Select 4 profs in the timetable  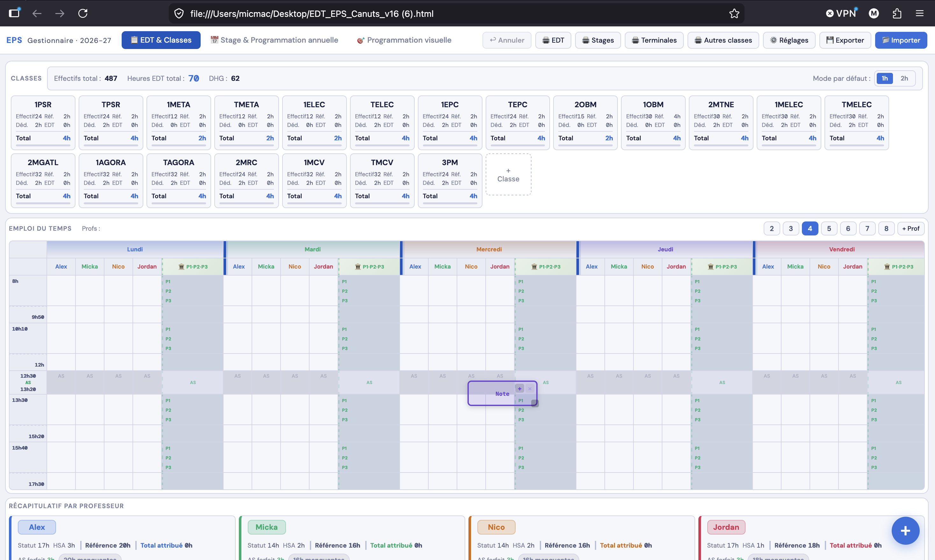coord(810,228)
